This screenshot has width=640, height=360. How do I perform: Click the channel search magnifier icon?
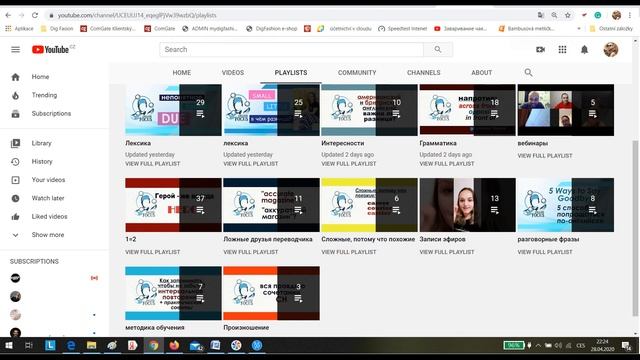click(x=528, y=72)
